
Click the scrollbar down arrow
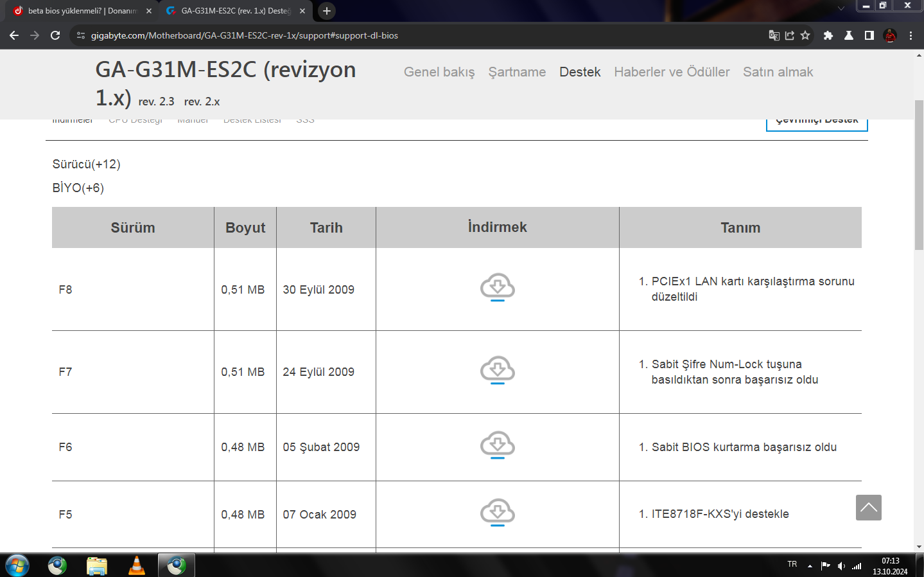919,547
